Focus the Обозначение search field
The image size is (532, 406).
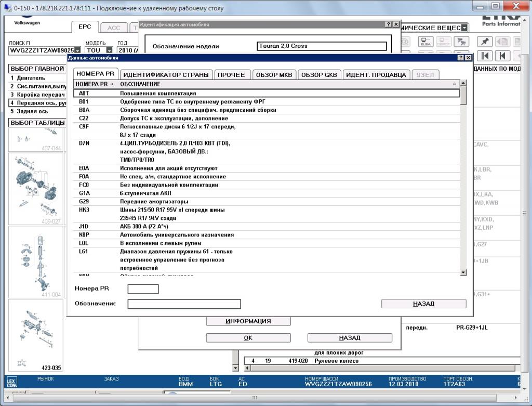point(184,304)
